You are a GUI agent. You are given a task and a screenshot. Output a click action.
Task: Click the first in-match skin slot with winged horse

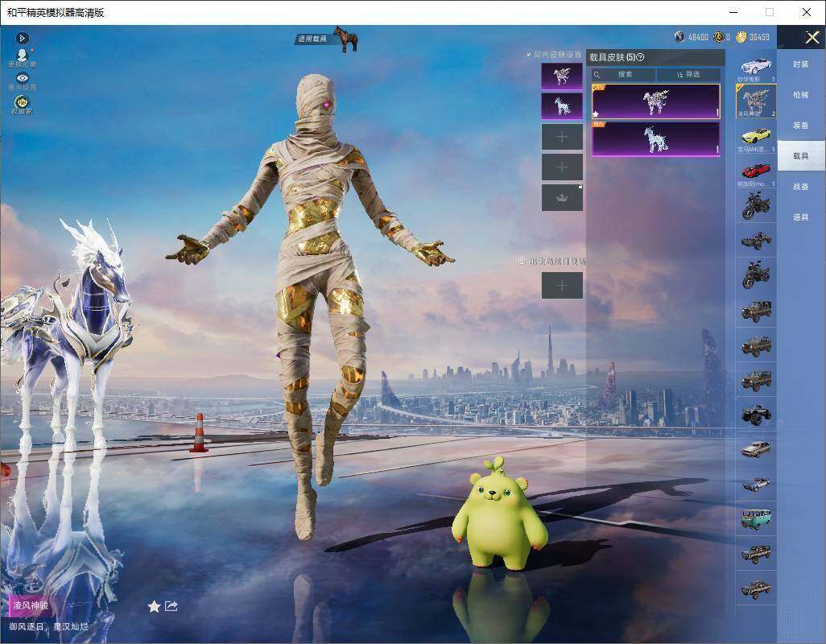562,76
